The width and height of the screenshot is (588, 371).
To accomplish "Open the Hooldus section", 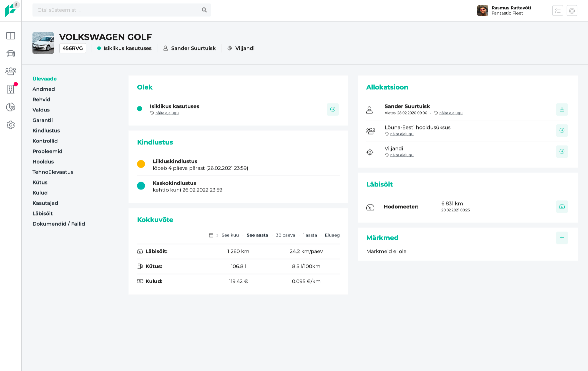I will tap(43, 161).
